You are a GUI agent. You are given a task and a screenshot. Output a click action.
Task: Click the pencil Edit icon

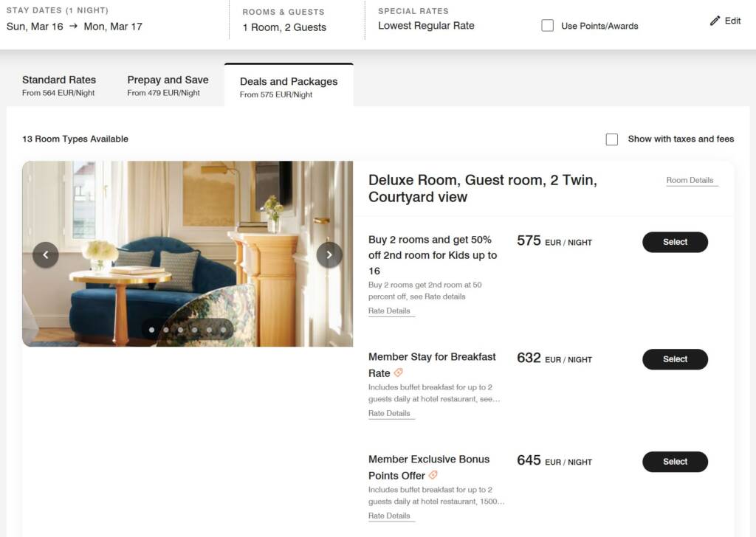(x=715, y=21)
